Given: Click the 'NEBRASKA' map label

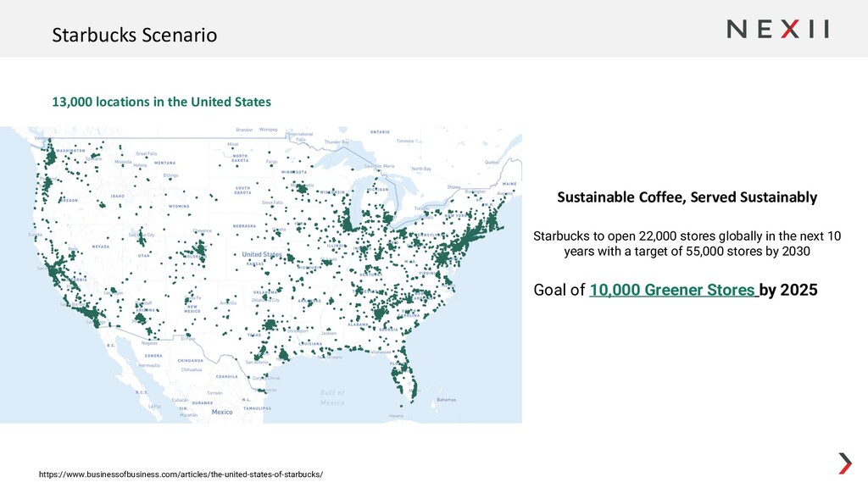Looking at the screenshot, I should tap(244, 225).
